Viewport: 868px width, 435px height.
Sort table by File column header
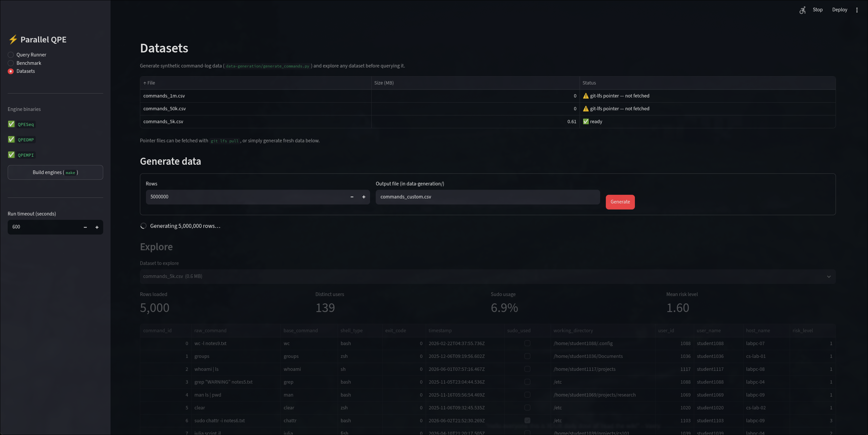[x=255, y=83]
